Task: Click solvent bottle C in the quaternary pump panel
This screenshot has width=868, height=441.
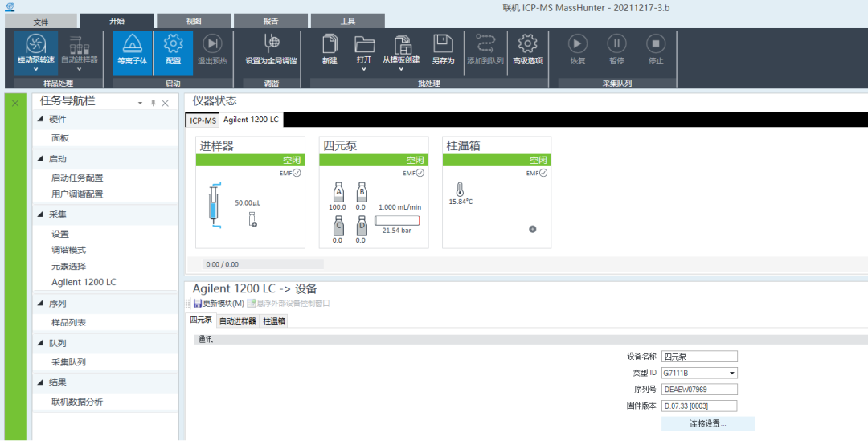Action: (x=338, y=226)
